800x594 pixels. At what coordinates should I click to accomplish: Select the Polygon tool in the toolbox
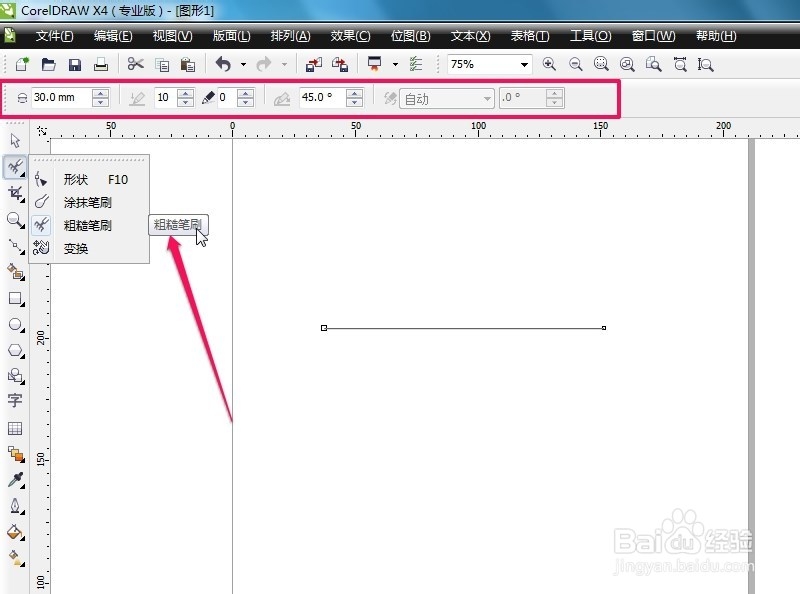coord(15,351)
